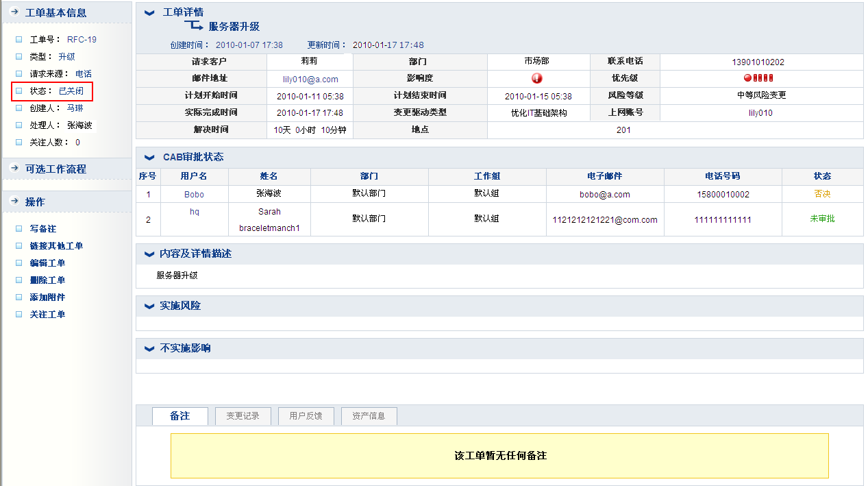Viewport: 868px width, 486px height.
Task: Click the red impact level icon
Action: [x=537, y=78]
